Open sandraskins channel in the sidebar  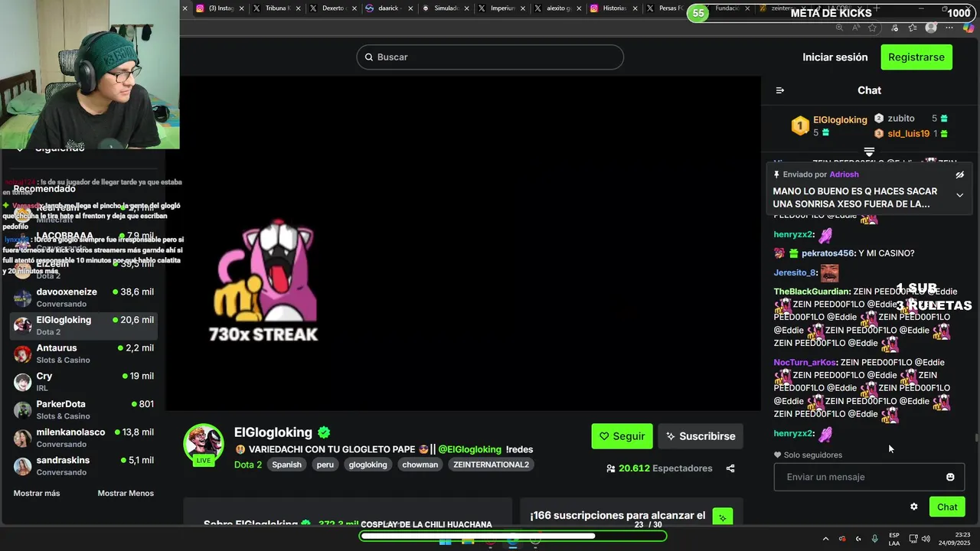tap(84, 465)
